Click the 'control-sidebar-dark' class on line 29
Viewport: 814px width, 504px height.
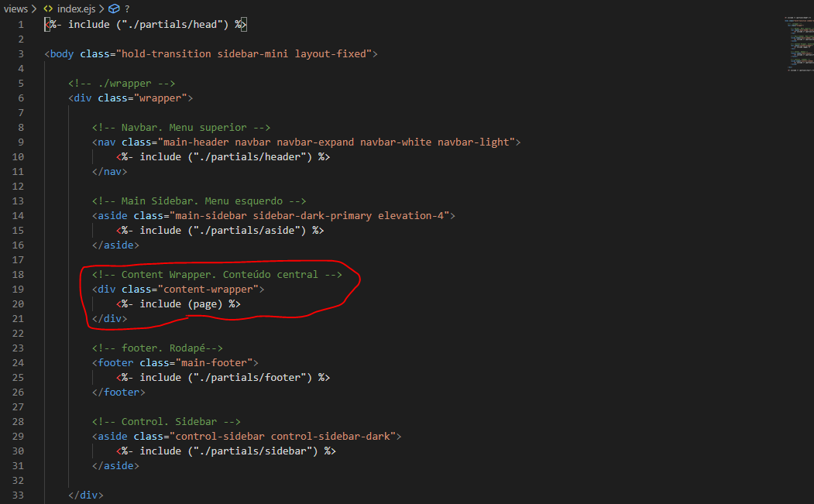point(330,437)
